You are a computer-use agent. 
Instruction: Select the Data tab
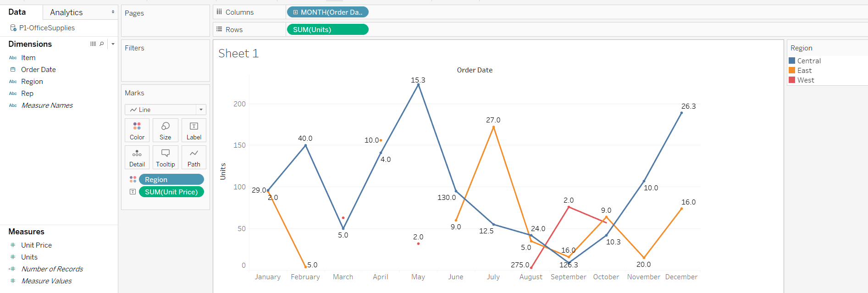(x=17, y=12)
